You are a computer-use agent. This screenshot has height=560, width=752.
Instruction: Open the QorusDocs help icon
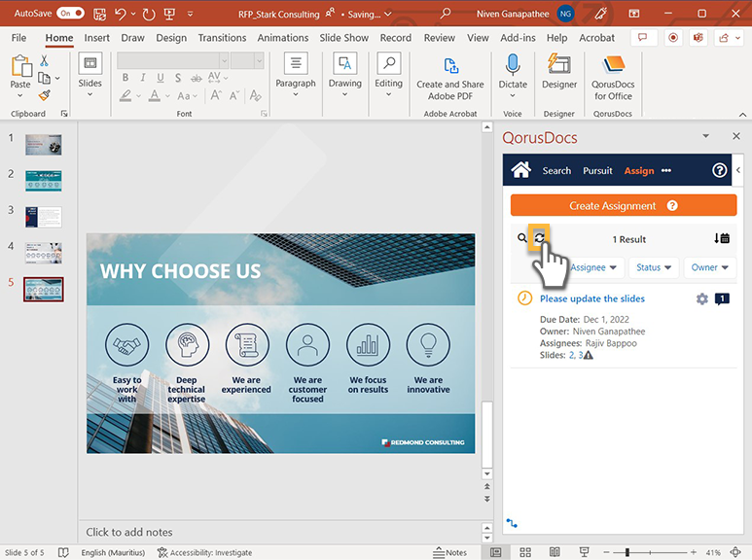(720, 170)
